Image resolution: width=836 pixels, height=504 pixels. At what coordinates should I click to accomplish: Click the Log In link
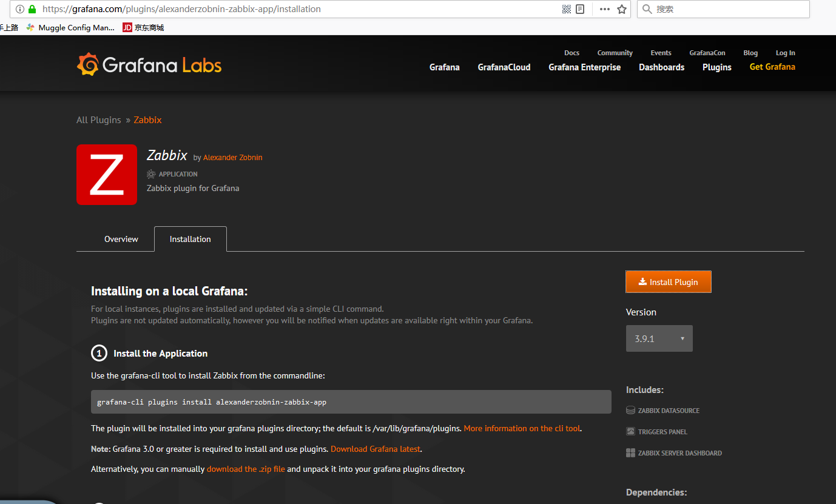coord(786,53)
